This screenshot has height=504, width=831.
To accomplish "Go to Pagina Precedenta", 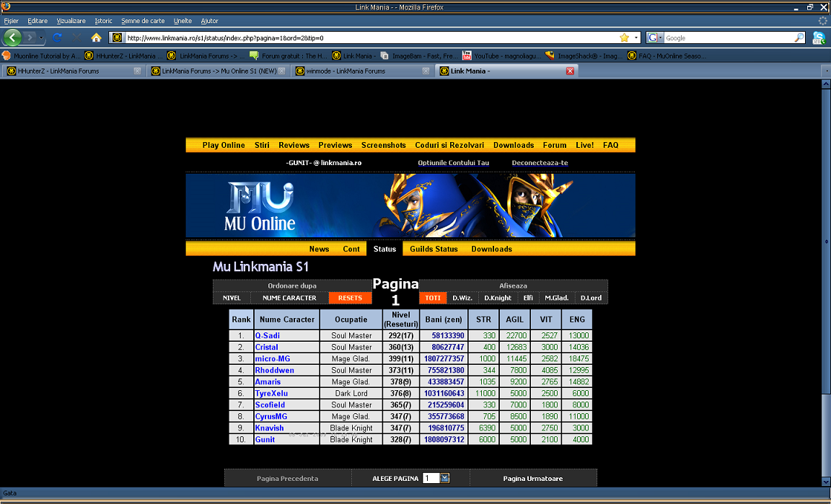I will (287, 478).
